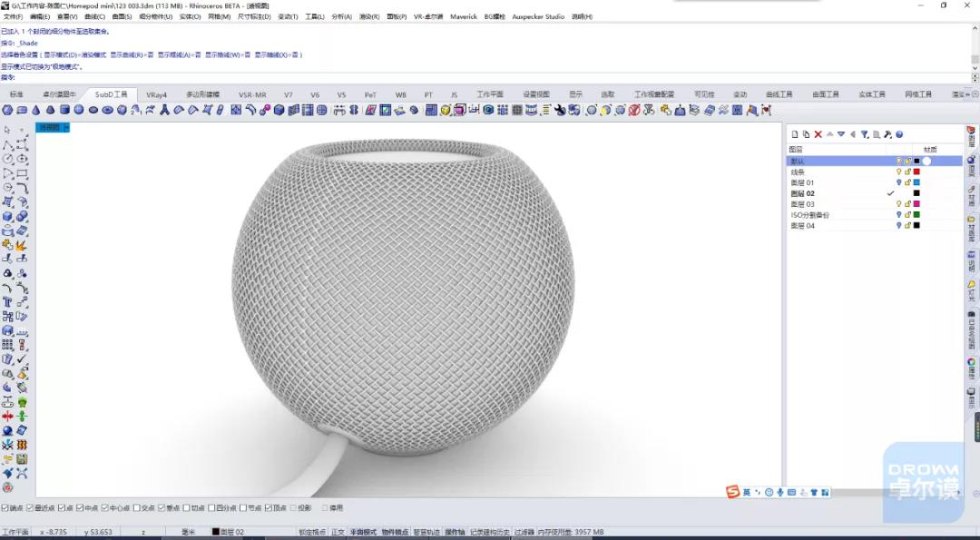Delete layer using the red X icon
This screenshot has height=540, width=980.
[818, 134]
